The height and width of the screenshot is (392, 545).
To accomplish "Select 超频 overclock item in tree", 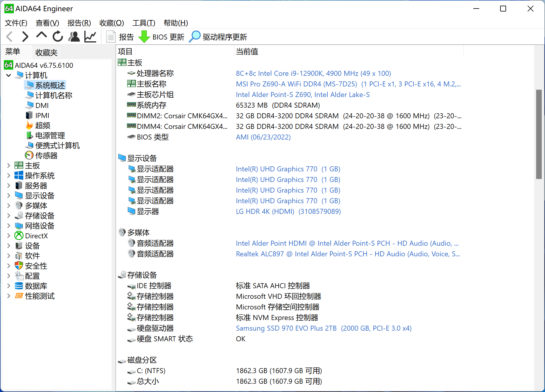I will coord(42,126).
